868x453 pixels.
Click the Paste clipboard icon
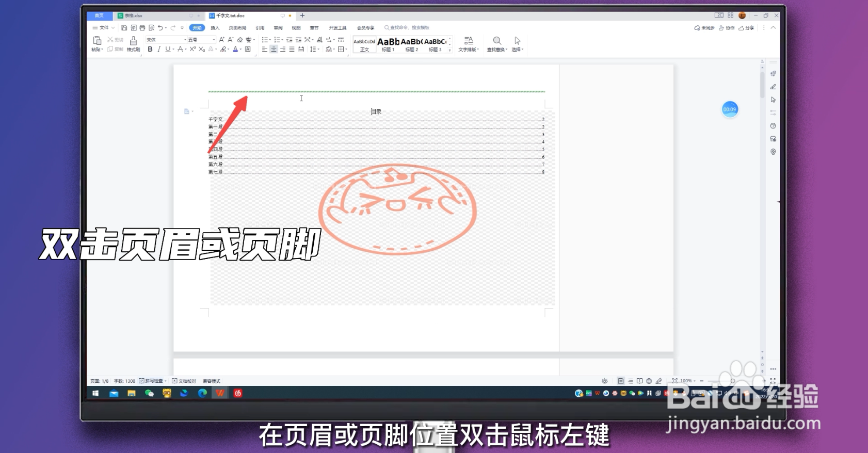(97, 41)
